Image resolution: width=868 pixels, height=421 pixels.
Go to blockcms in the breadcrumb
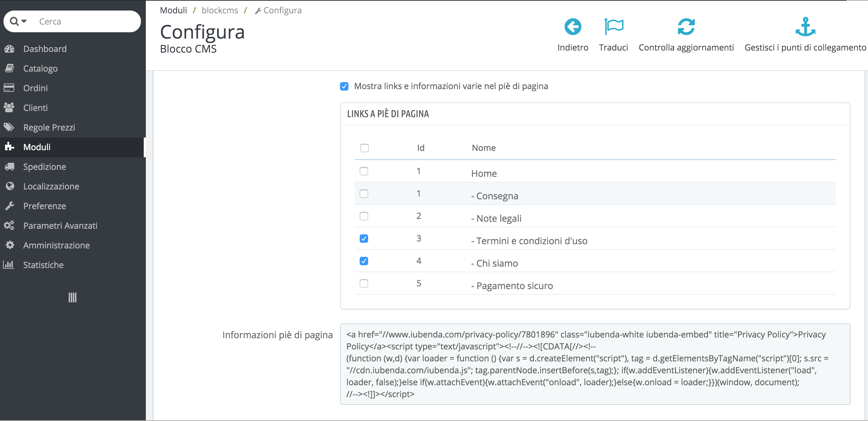point(220,10)
